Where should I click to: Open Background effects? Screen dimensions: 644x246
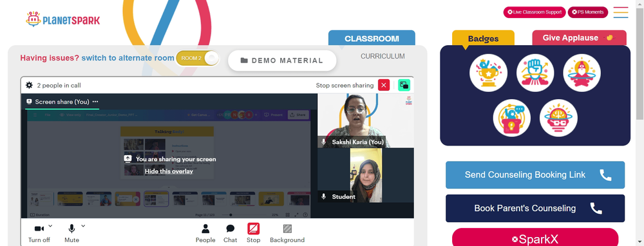287,233
